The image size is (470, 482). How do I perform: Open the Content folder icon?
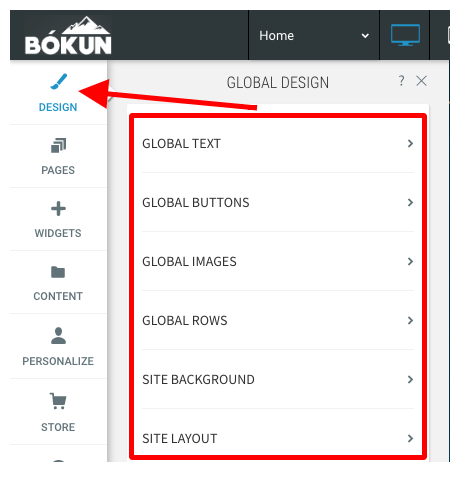pyautogui.click(x=58, y=272)
